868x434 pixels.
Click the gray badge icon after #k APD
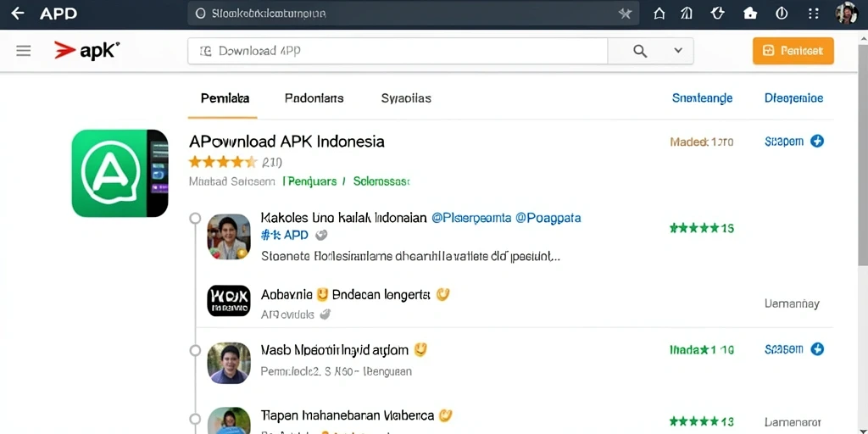coord(321,236)
